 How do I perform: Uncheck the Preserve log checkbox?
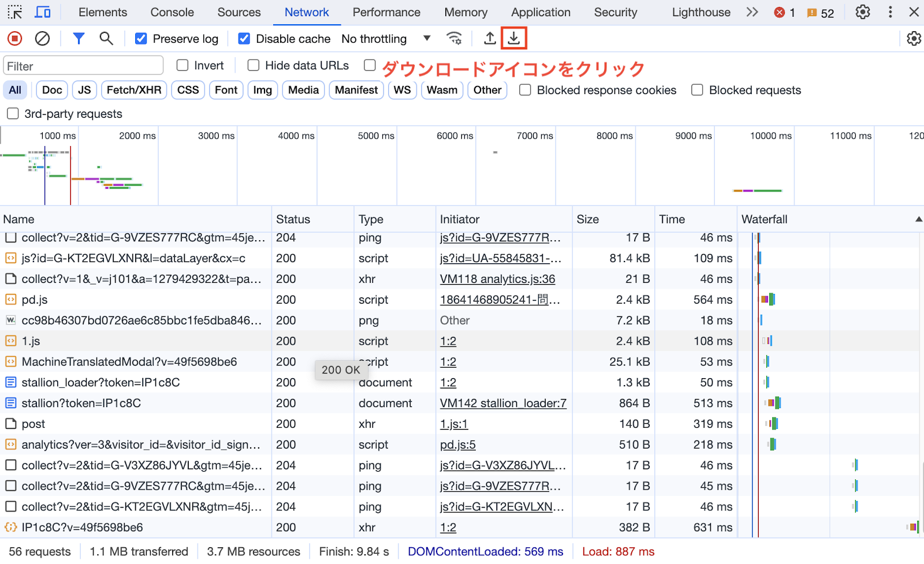click(x=141, y=39)
